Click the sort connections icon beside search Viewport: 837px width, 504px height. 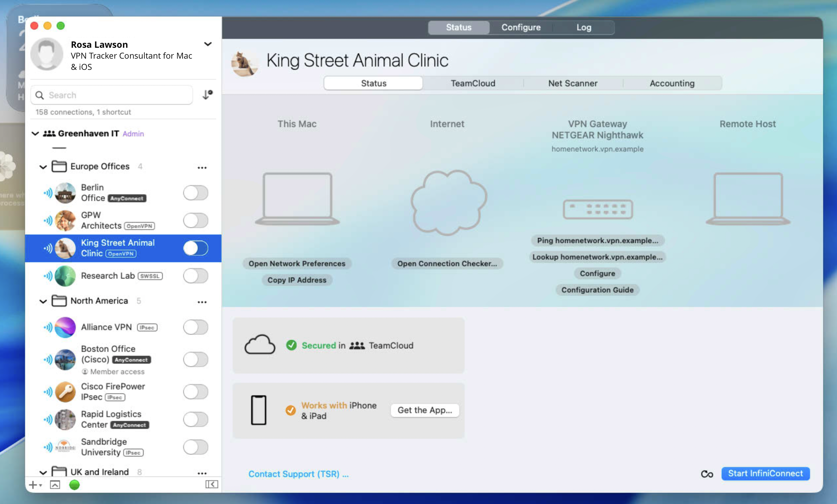[207, 95]
